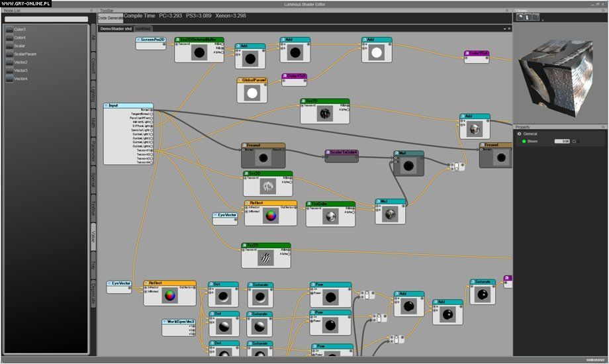This screenshot has height=364, width=609.
Task: Collapse the ScreenPos2D node
Action: [138, 40]
